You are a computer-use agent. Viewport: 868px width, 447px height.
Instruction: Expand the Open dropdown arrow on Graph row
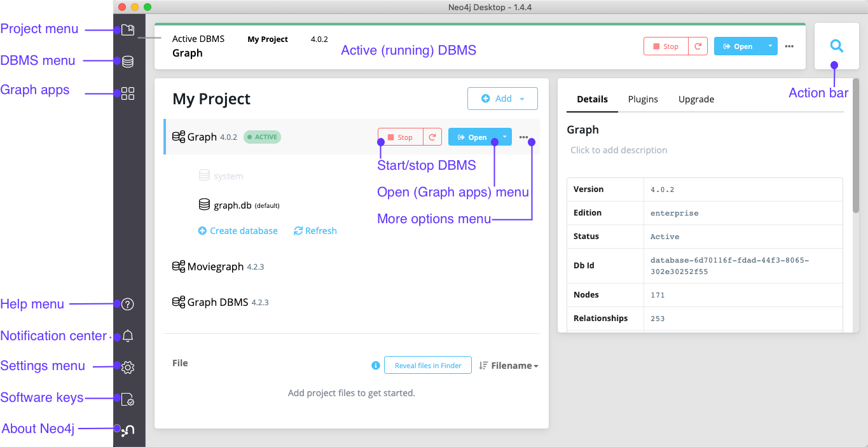pyautogui.click(x=504, y=137)
